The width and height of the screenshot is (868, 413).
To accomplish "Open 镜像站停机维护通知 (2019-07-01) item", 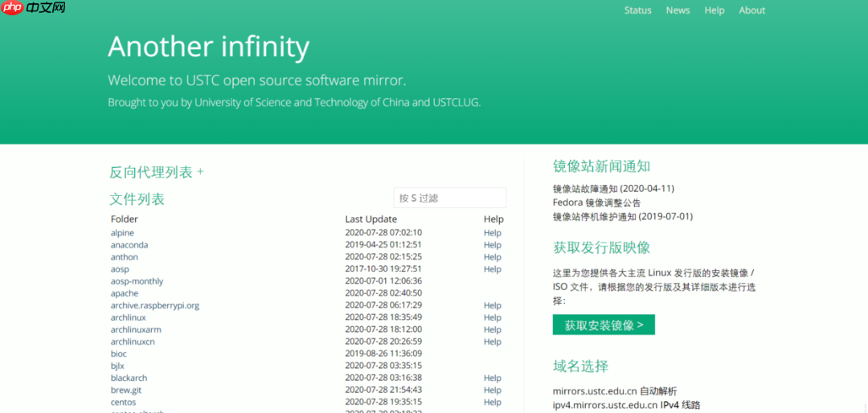I will click(x=623, y=216).
